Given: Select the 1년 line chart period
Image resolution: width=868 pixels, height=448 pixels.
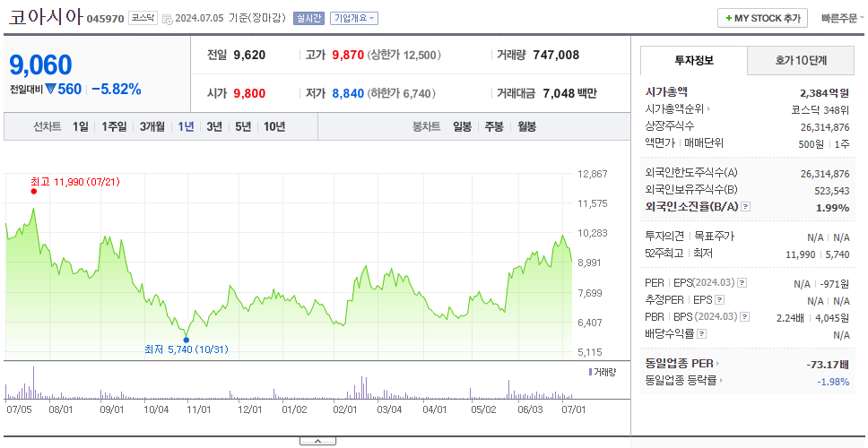Looking at the screenshot, I should 186,126.
